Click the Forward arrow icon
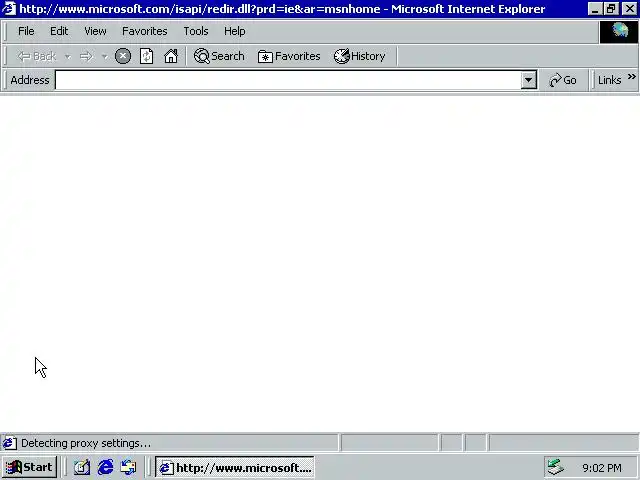Image resolution: width=640 pixels, height=480 pixels. (x=86, y=56)
